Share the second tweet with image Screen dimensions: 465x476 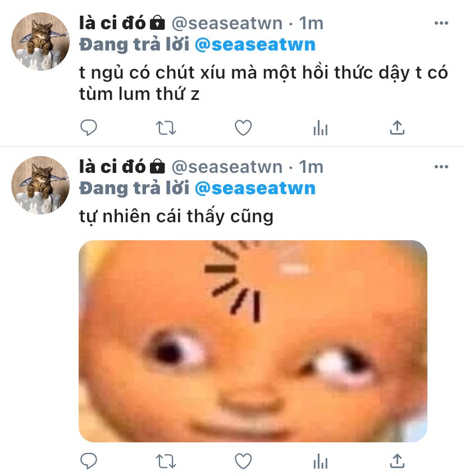click(397, 460)
